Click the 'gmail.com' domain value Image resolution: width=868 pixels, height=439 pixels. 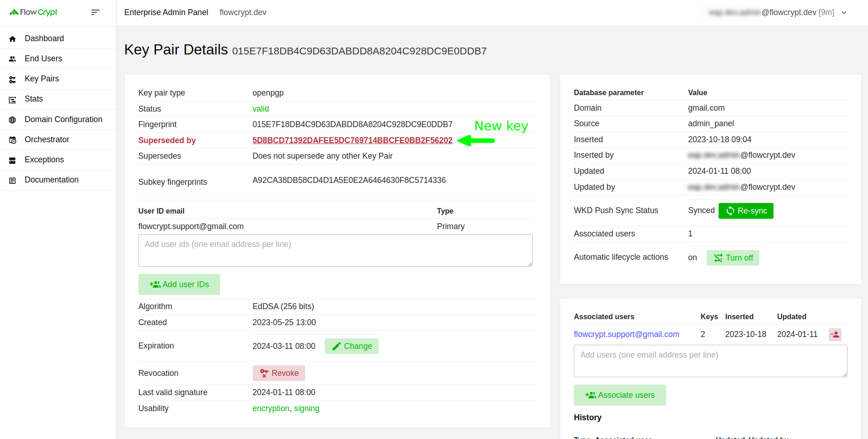point(706,108)
